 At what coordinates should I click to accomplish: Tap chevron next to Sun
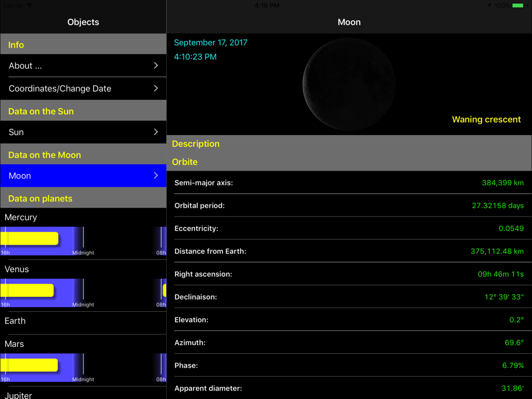[156, 131]
